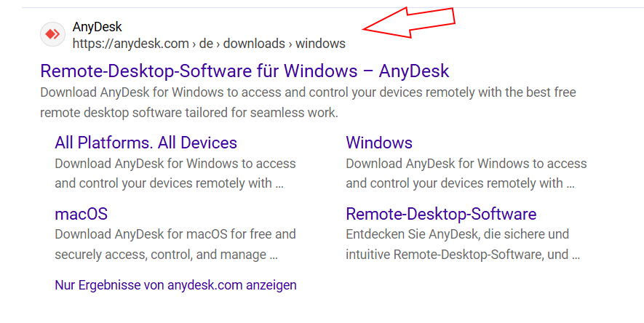
Task: Click the https://anydesk.com domain in the breadcrumb
Action: coord(131,44)
